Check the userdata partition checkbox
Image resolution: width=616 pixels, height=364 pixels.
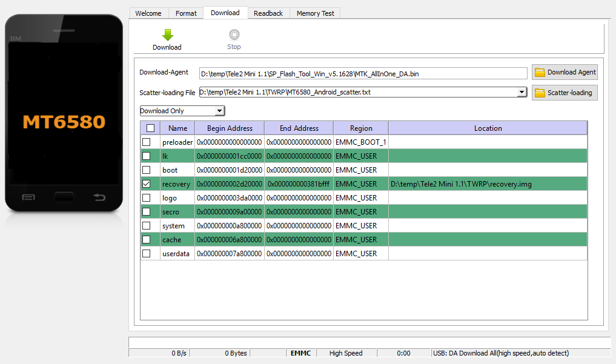146,253
